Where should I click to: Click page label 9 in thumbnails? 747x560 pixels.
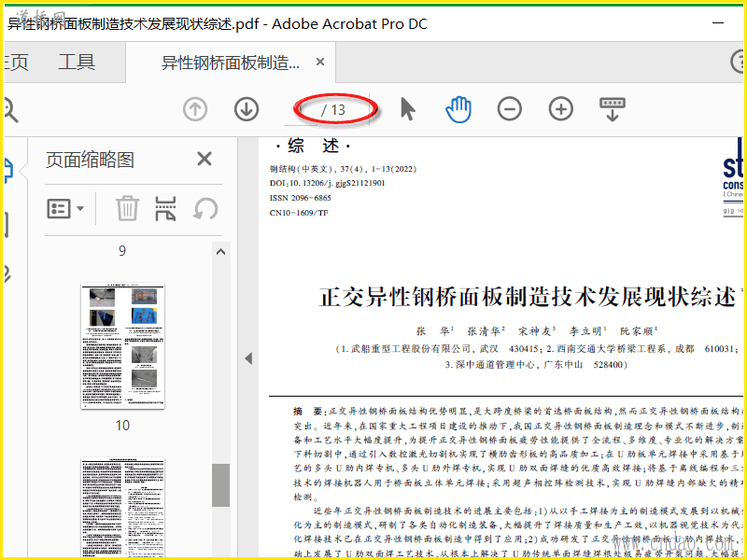point(122,251)
